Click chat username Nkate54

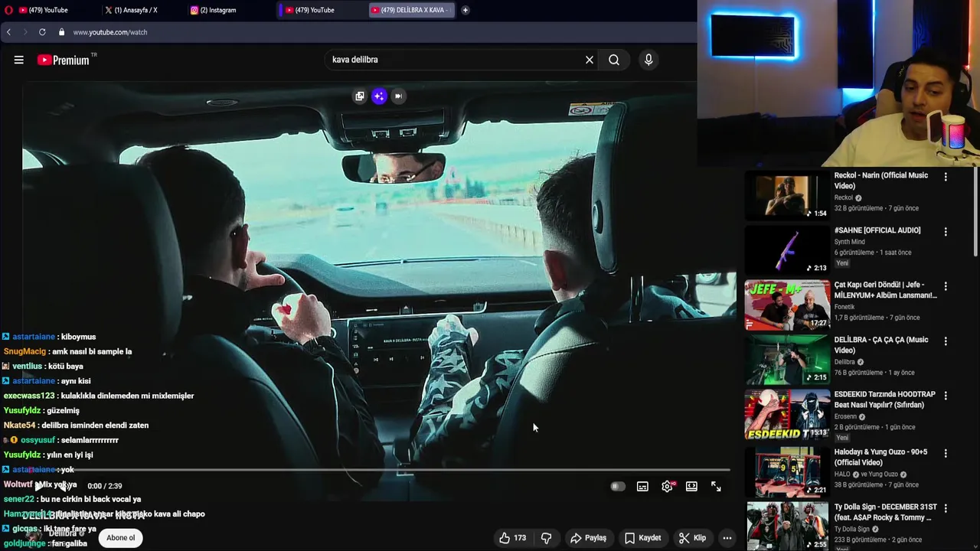click(19, 425)
